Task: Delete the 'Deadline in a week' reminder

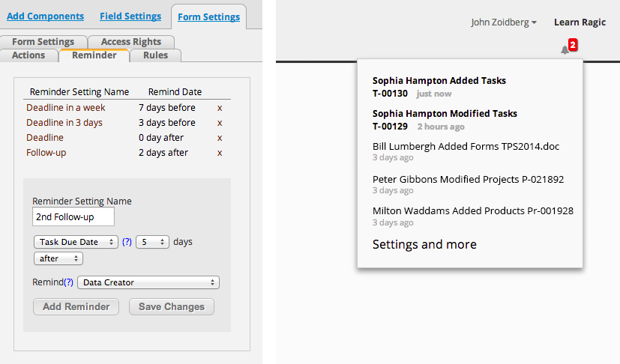Action: 220,108
